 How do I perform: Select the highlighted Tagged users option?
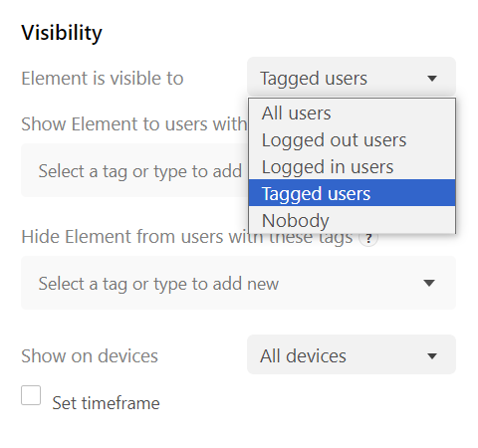coord(352,193)
